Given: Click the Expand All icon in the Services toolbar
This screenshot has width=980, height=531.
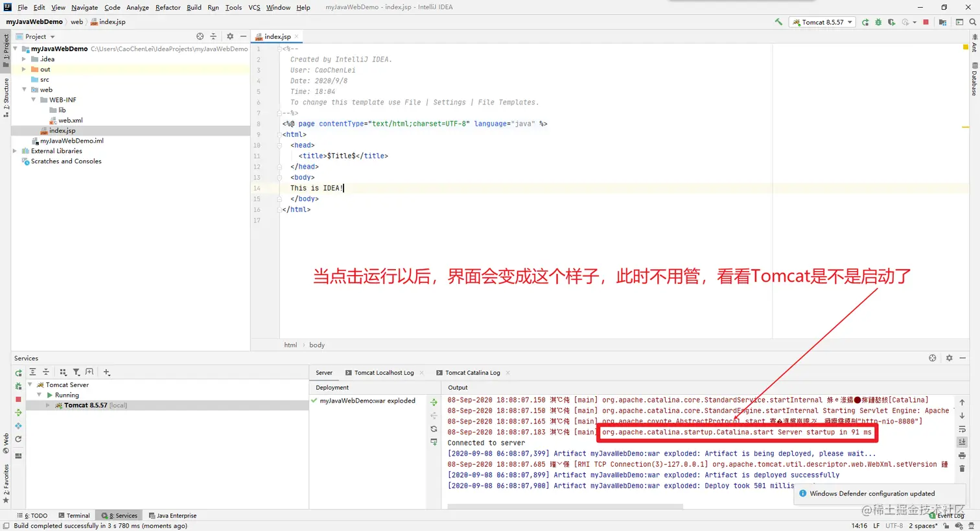Looking at the screenshot, I should pos(32,372).
